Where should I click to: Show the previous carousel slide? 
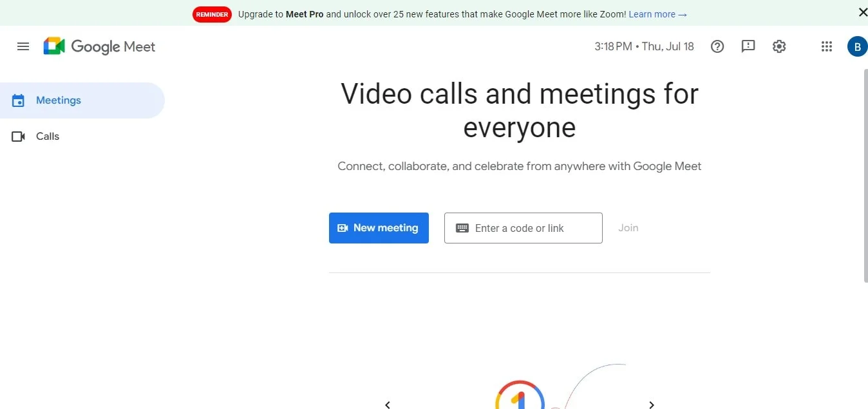click(387, 404)
